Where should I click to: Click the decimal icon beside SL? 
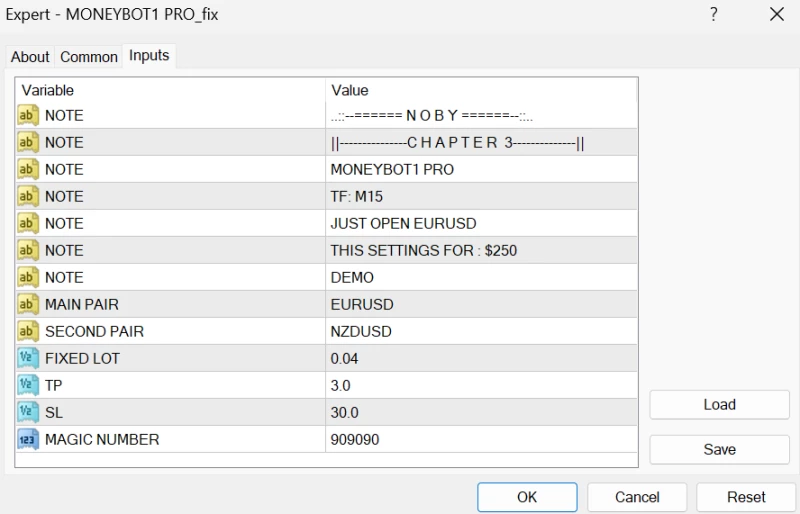(x=28, y=412)
